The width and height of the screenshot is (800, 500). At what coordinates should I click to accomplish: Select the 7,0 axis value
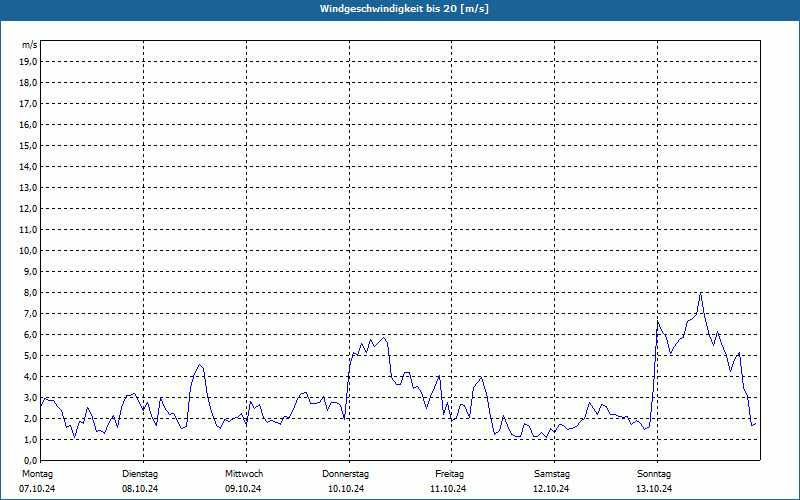[x=30, y=314]
